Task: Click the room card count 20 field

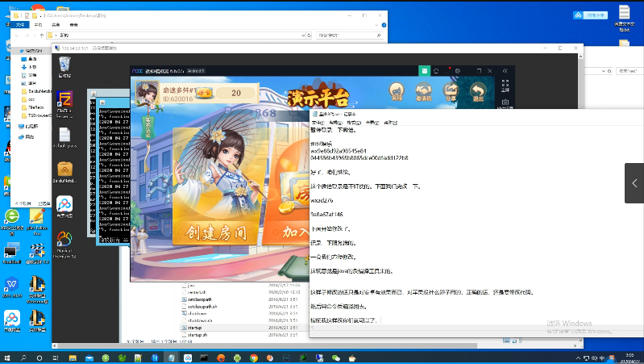Action: click(x=235, y=94)
